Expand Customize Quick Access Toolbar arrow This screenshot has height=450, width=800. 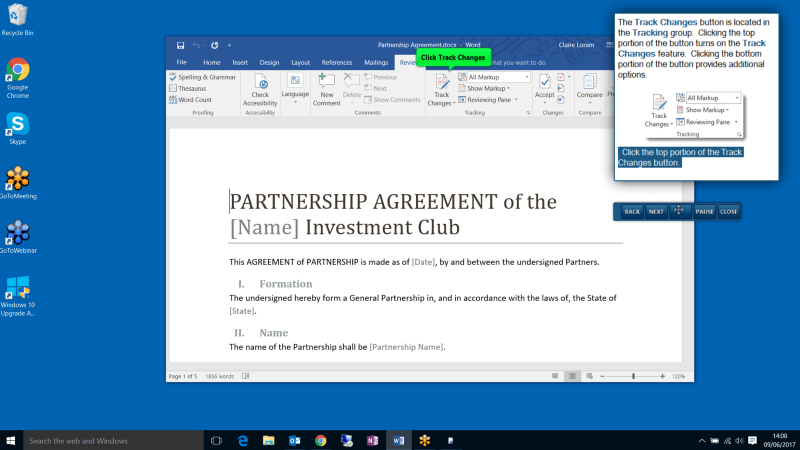230,45
